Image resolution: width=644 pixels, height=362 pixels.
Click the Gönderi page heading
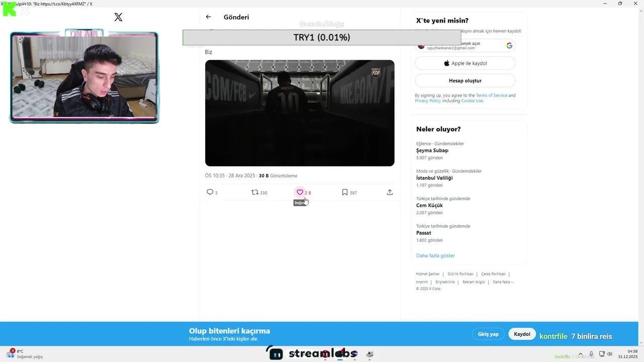(236, 17)
